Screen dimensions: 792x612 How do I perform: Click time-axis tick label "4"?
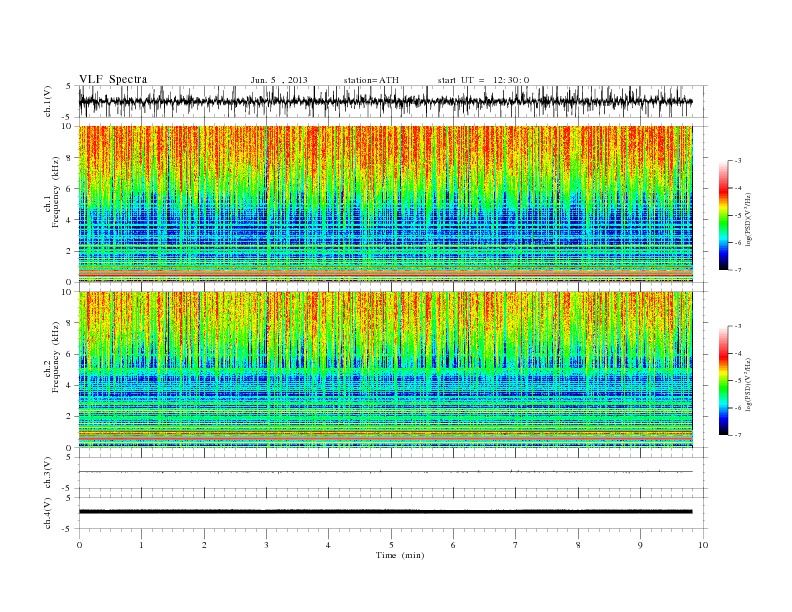(x=328, y=545)
